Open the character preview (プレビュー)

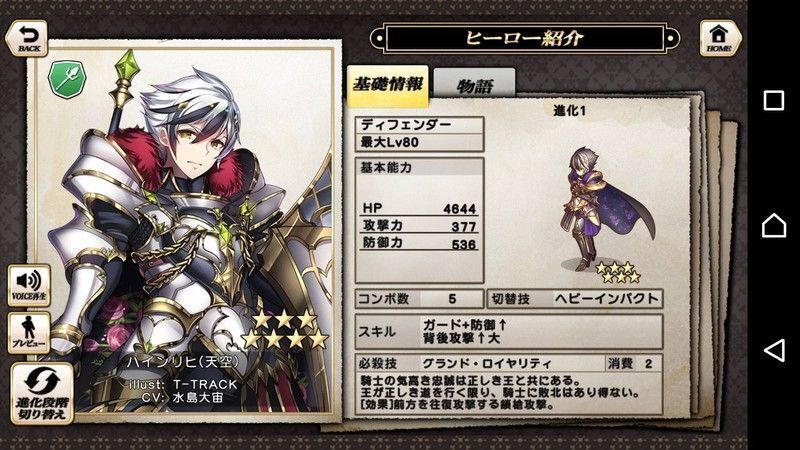pos(29,333)
